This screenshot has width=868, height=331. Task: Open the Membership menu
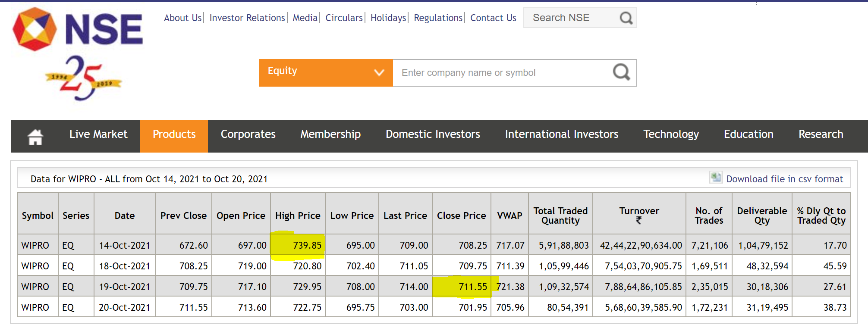point(330,134)
